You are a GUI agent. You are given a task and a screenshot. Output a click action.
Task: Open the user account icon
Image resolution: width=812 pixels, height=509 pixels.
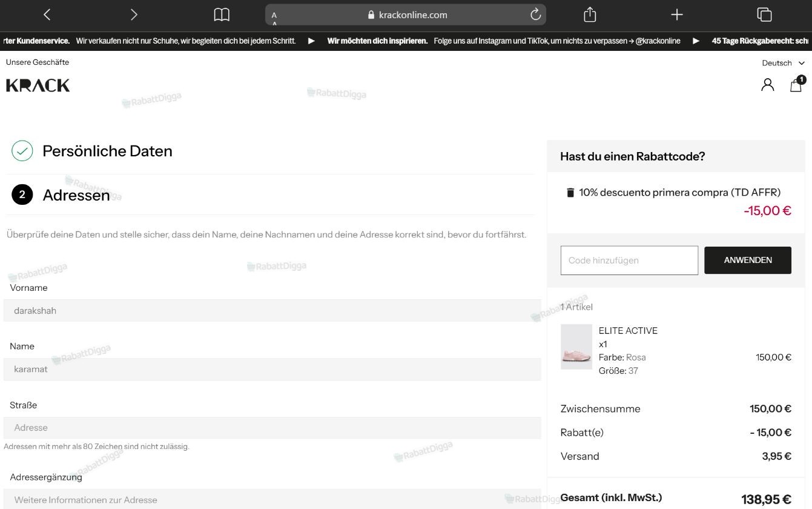point(768,85)
